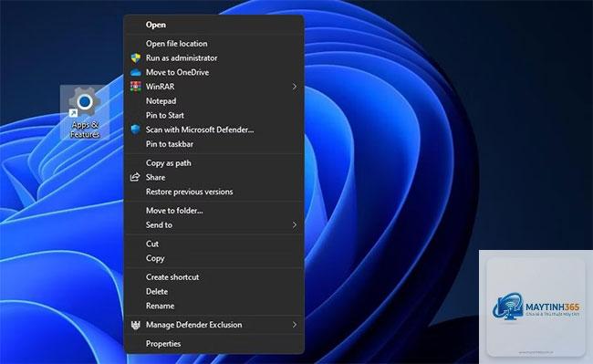Select Move to folder...
This screenshot has height=364, width=593.
click(x=214, y=211)
